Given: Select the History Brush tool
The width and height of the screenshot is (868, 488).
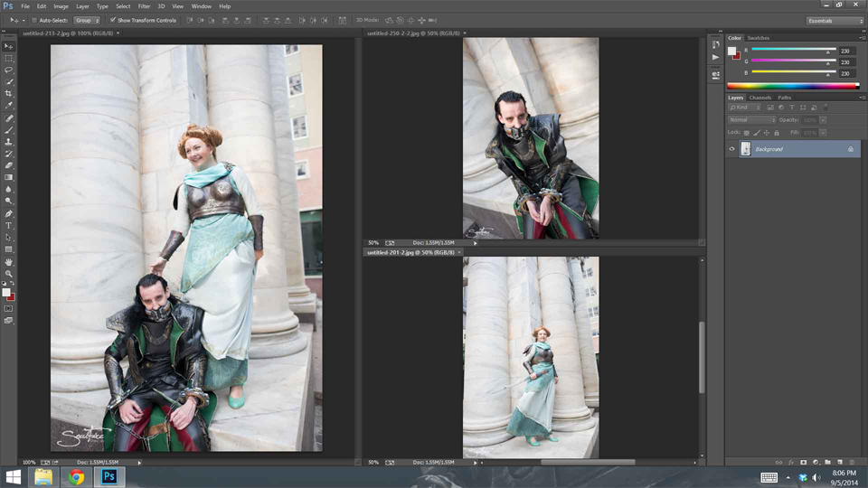Looking at the screenshot, I should (8, 154).
